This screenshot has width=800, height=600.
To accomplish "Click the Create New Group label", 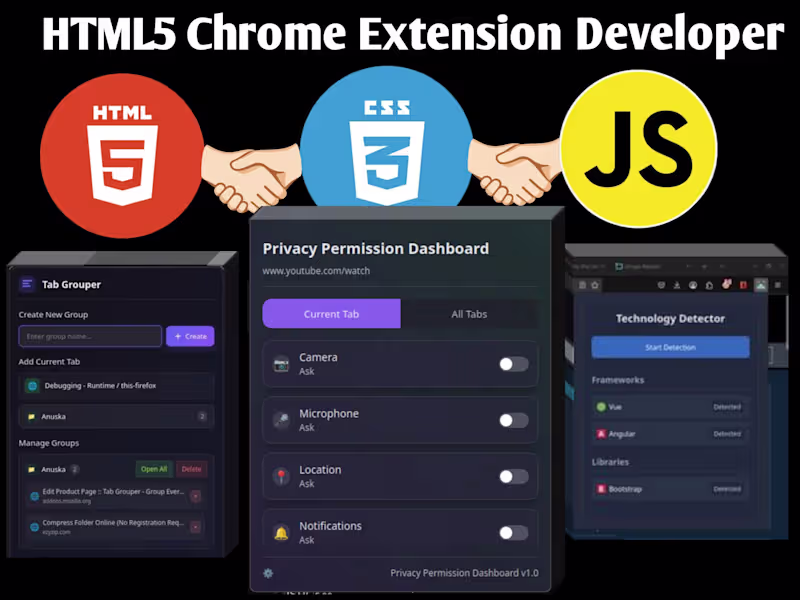I will tap(54, 314).
